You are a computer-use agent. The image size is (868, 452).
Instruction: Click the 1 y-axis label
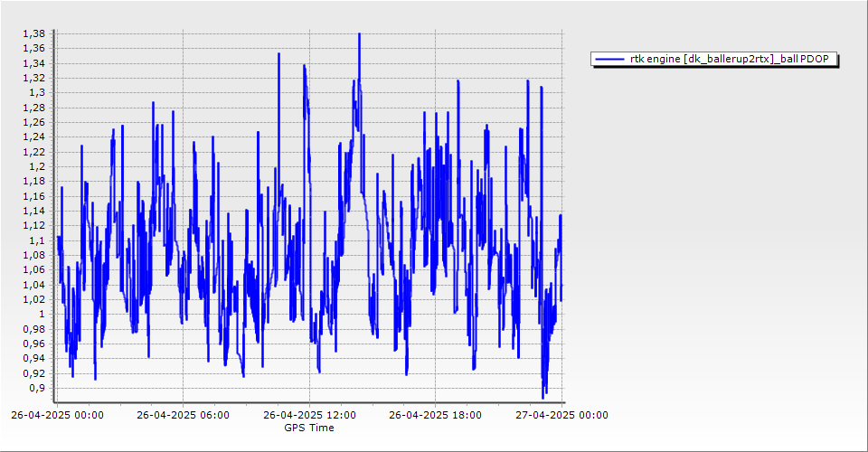42,315
